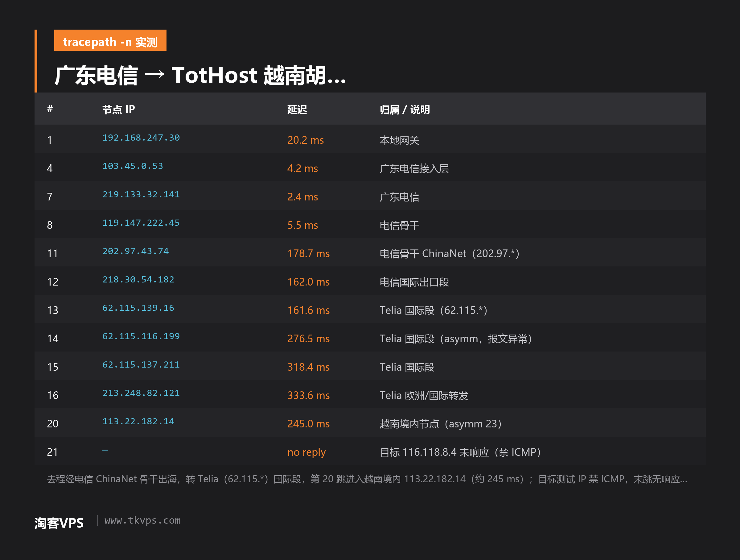Click the '广东电信' description in hop 7
Image resolution: width=740 pixels, height=560 pixels.
point(399,197)
